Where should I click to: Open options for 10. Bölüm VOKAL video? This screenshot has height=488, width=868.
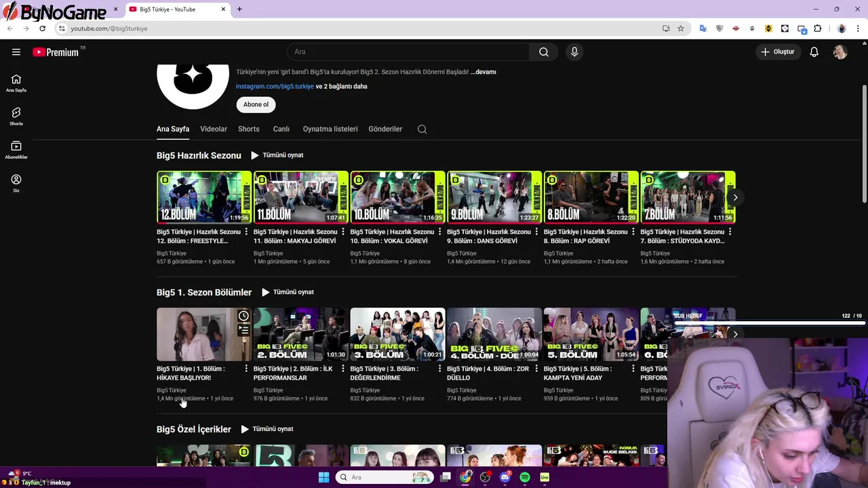coord(440,232)
